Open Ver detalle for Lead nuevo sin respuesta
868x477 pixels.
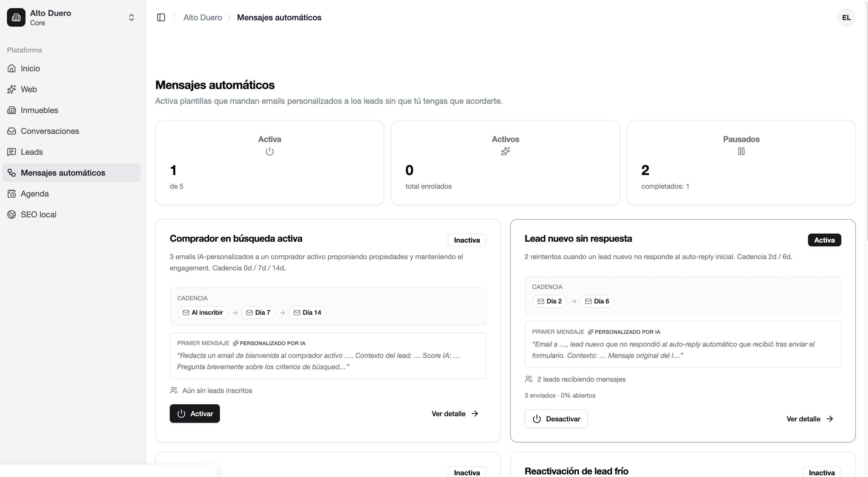(810, 419)
